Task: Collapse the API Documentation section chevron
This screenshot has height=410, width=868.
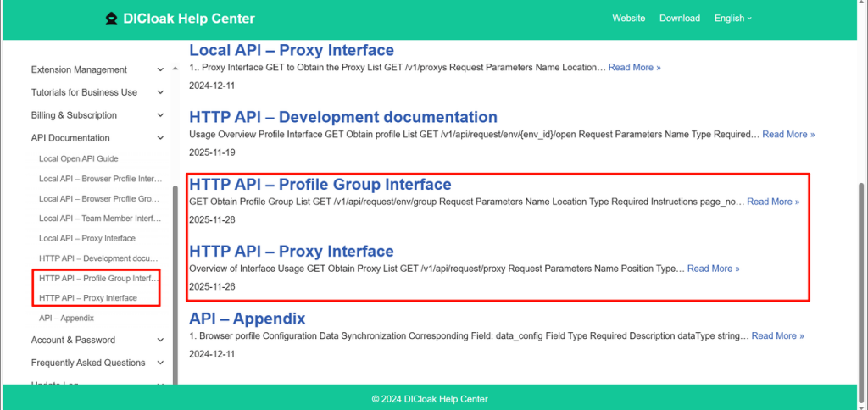Action: [x=161, y=138]
